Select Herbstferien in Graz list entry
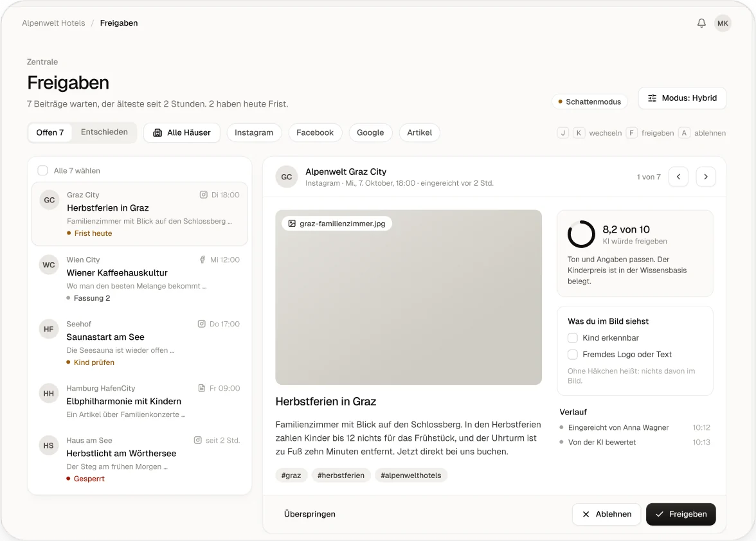The image size is (756, 541). click(139, 214)
